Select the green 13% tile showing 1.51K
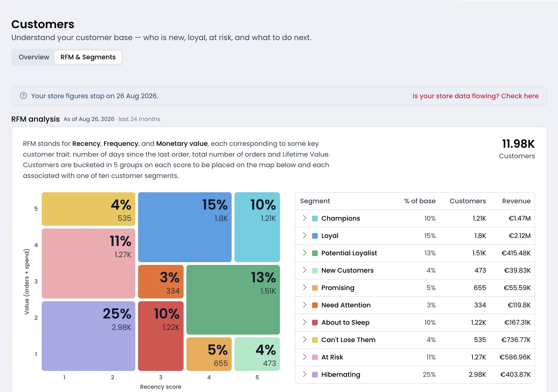The width and height of the screenshot is (558, 392). (233, 300)
